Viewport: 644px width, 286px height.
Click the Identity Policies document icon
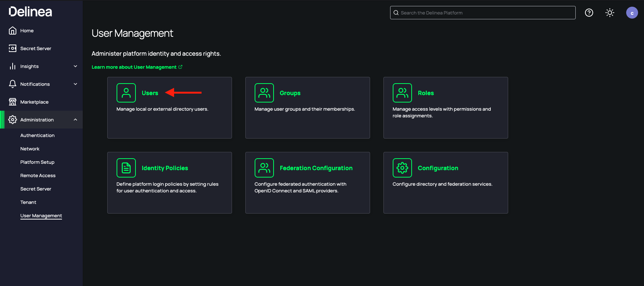click(126, 168)
